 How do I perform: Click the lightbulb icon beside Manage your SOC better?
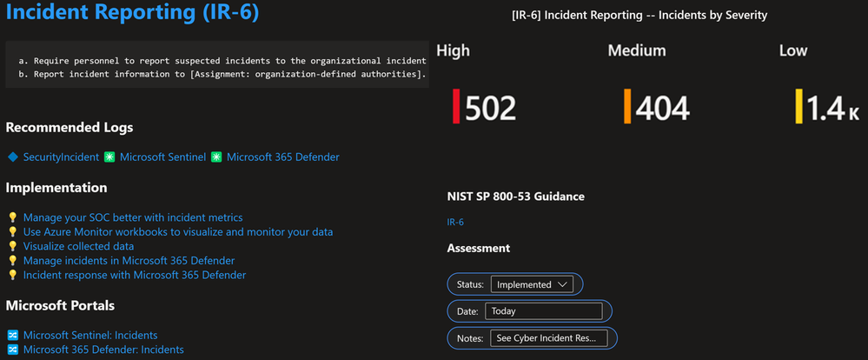13,217
